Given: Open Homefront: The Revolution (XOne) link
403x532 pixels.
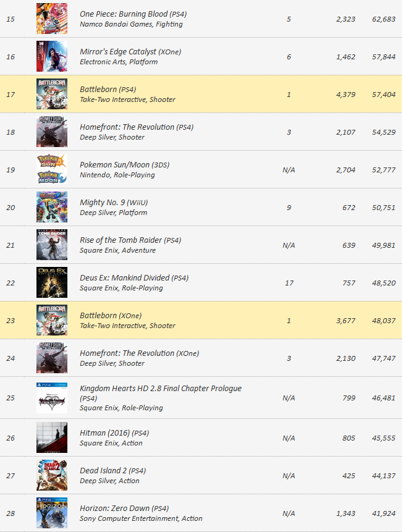Looking at the screenshot, I should pyautogui.click(x=140, y=353).
